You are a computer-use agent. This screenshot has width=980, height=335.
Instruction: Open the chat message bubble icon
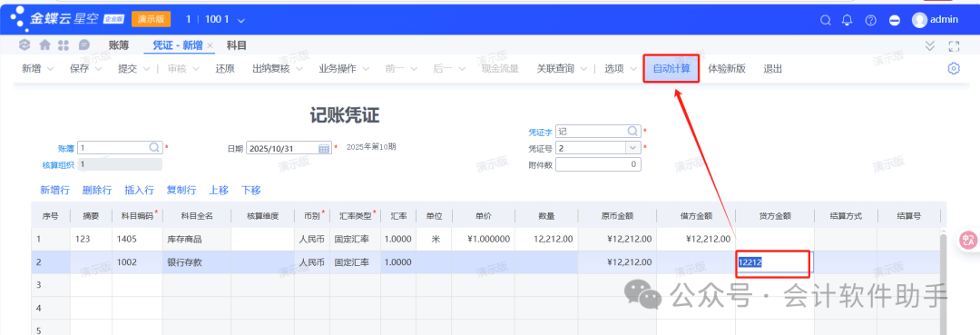83,45
